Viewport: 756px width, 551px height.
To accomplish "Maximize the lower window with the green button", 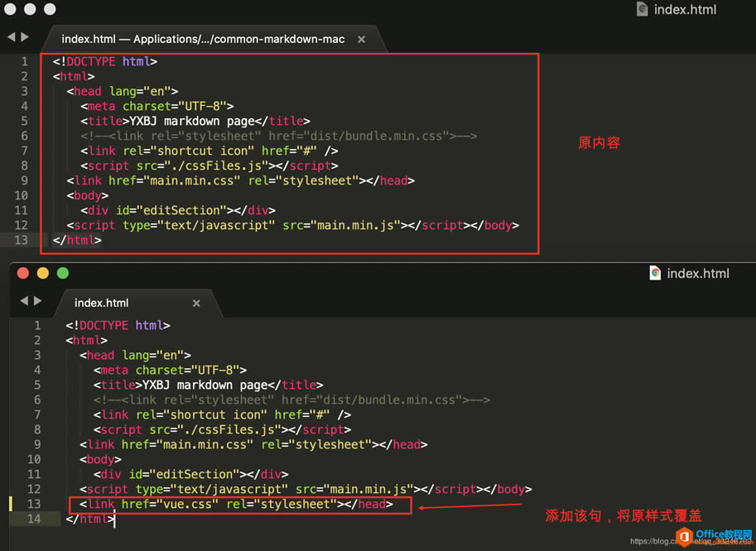I will [x=63, y=273].
